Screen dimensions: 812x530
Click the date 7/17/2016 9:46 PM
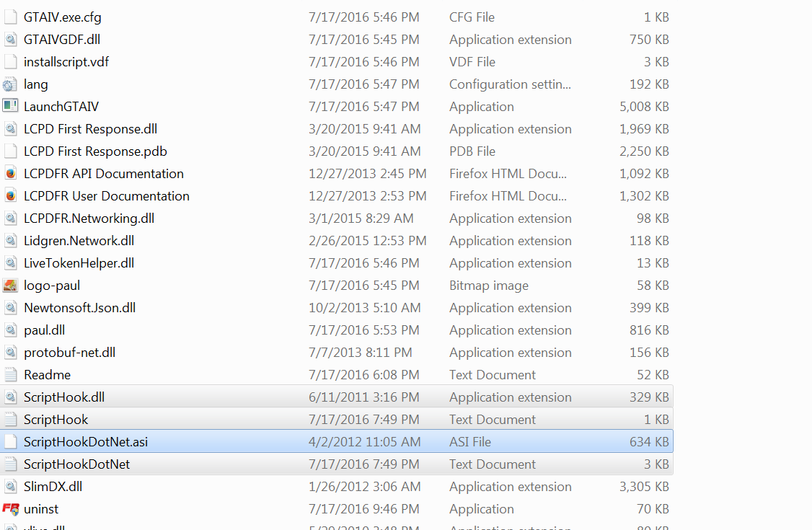click(363, 509)
